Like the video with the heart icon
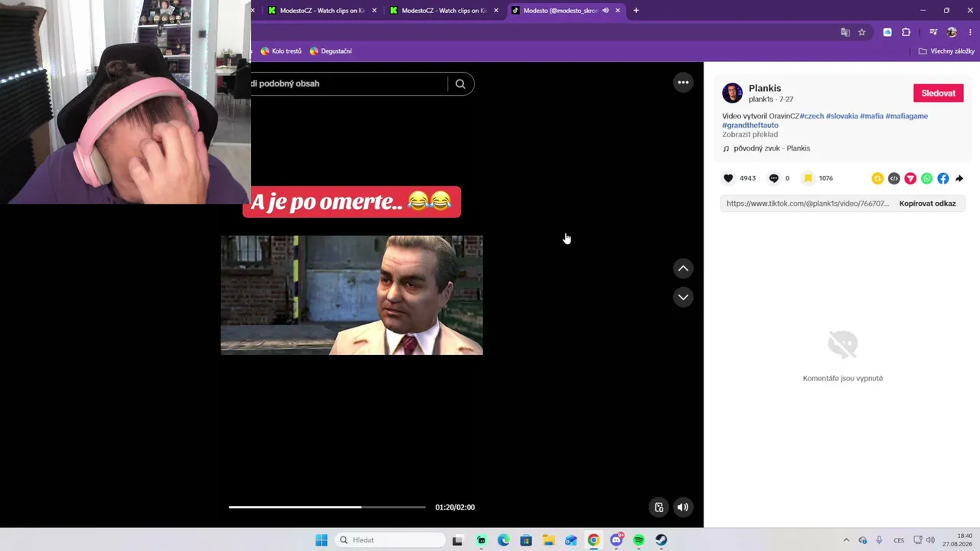The image size is (980, 551). click(728, 178)
